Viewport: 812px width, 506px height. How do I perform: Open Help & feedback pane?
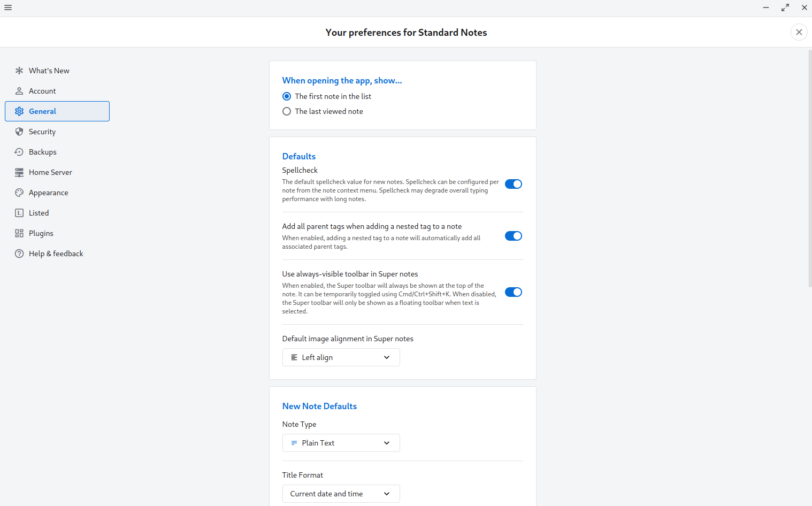pyautogui.click(x=57, y=254)
